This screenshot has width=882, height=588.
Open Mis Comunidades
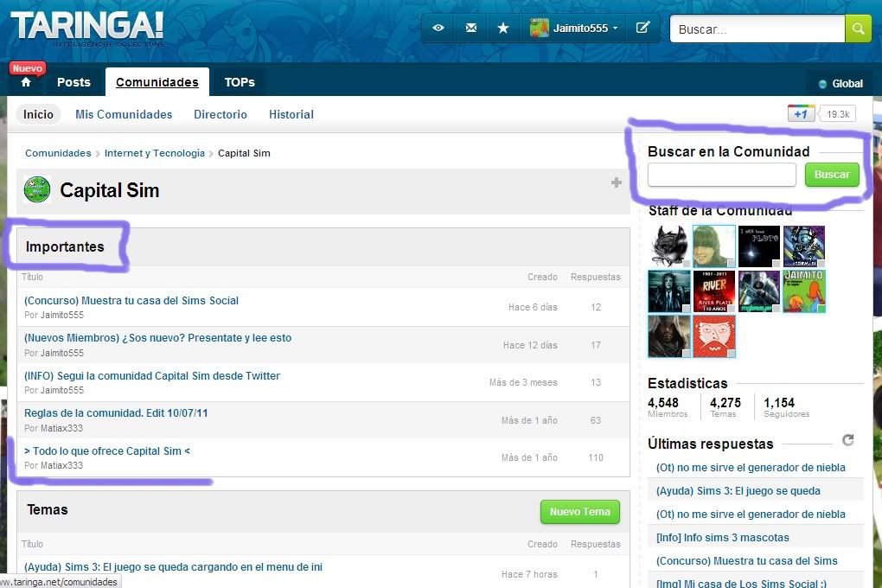(x=124, y=114)
